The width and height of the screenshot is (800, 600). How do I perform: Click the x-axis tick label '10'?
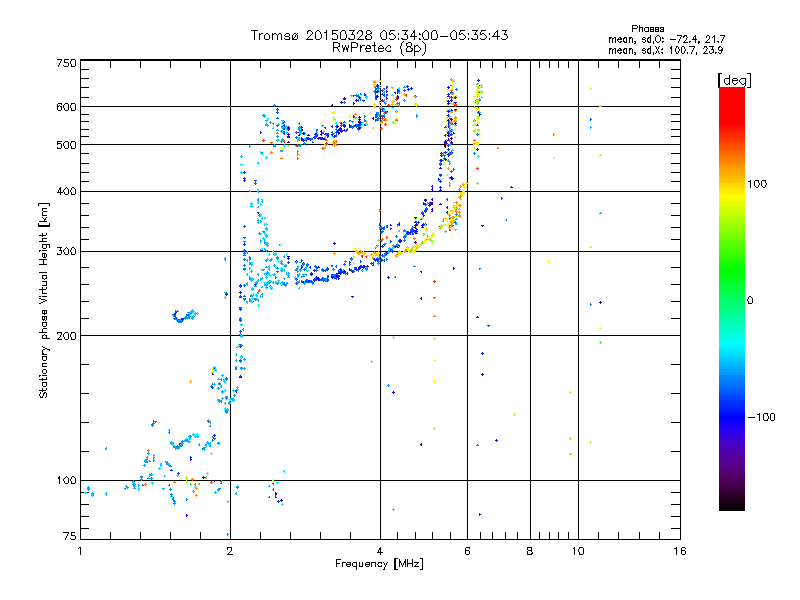pos(578,551)
